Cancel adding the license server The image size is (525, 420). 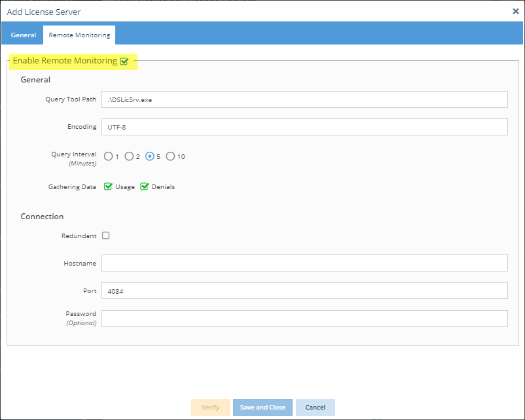pyautogui.click(x=315, y=408)
